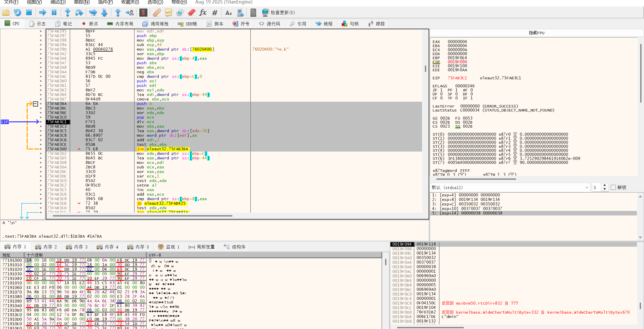Click the Execute Till Return icon

pos(118,12)
